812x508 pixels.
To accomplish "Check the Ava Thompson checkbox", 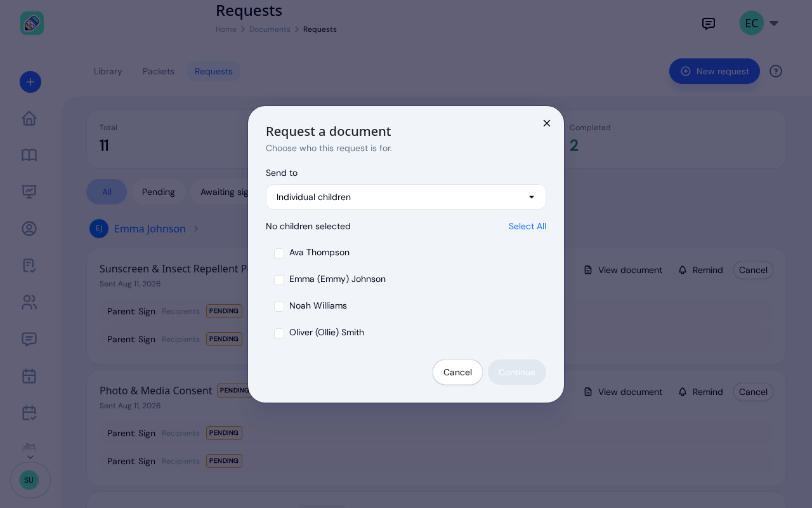I will click(x=279, y=253).
